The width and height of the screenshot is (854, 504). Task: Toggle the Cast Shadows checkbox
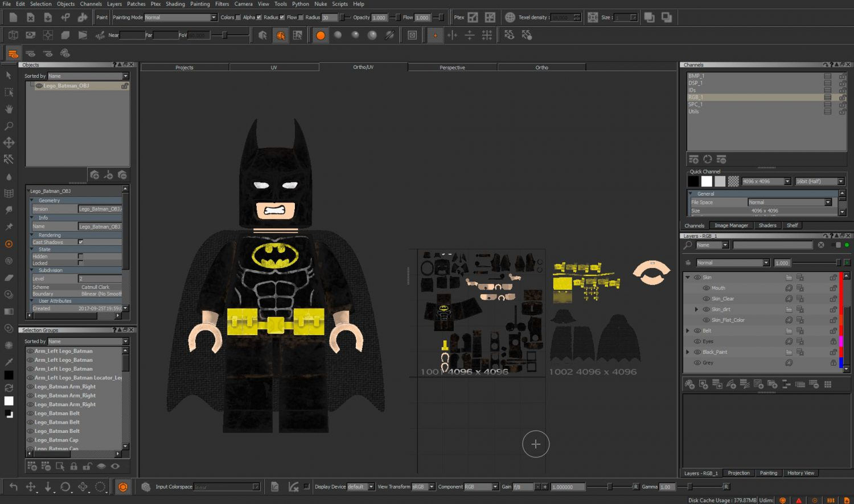(80, 242)
